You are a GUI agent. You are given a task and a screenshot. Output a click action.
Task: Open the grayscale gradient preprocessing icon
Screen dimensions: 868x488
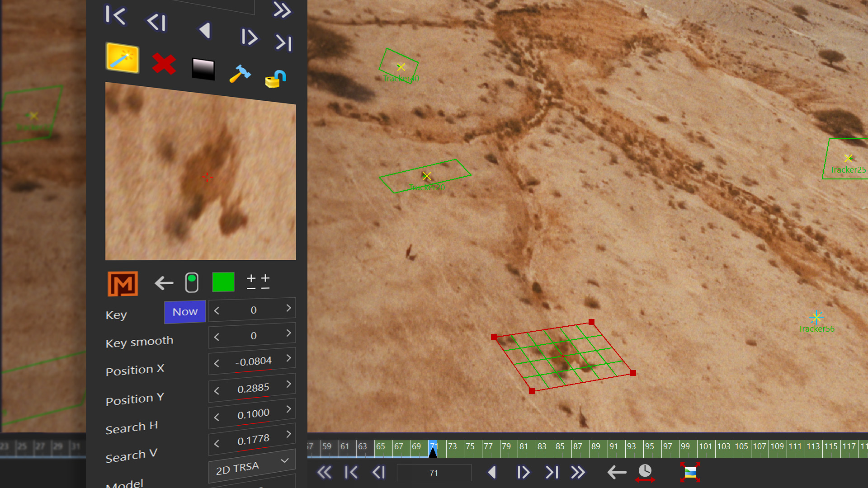pyautogui.click(x=203, y=68)
